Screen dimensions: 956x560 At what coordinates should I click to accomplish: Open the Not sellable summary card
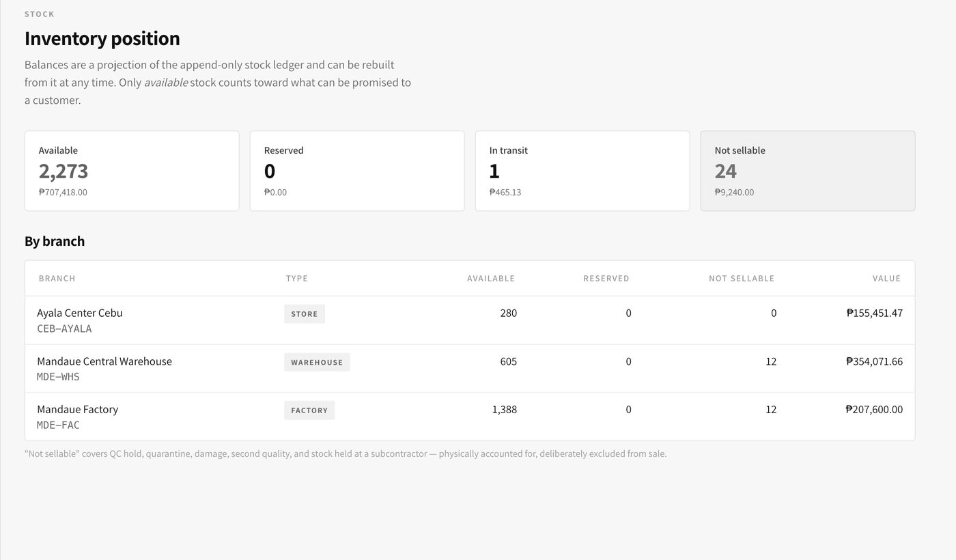[x=808, y=171]
